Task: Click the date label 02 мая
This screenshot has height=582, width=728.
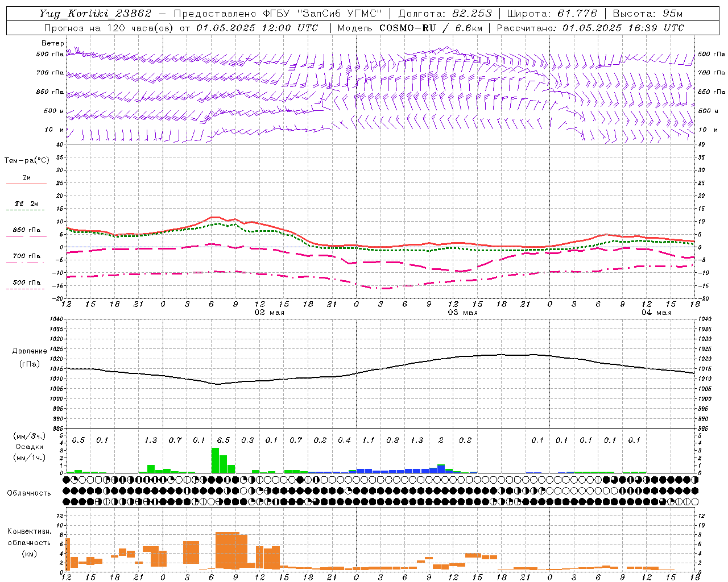Action: coord(270,313)
